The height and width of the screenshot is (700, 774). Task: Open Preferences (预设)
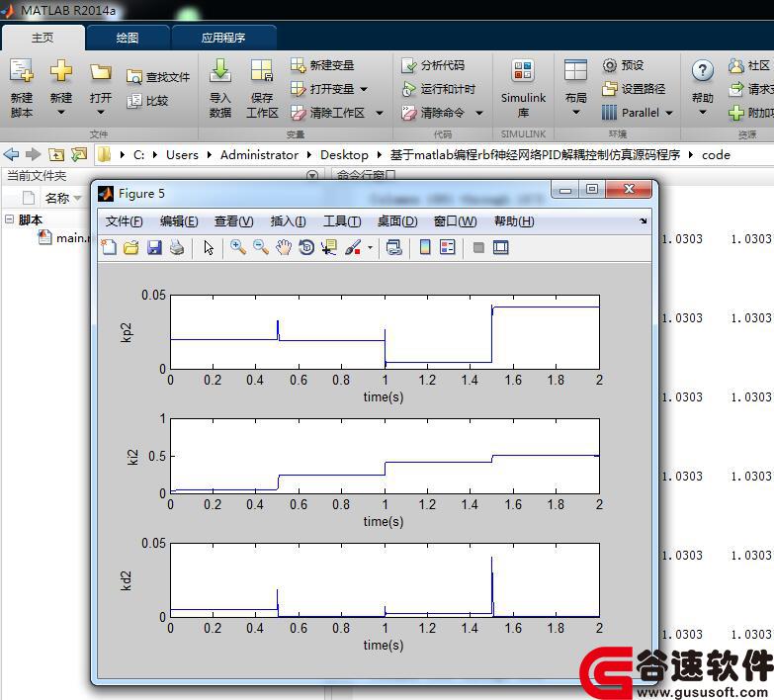[623, 65]
